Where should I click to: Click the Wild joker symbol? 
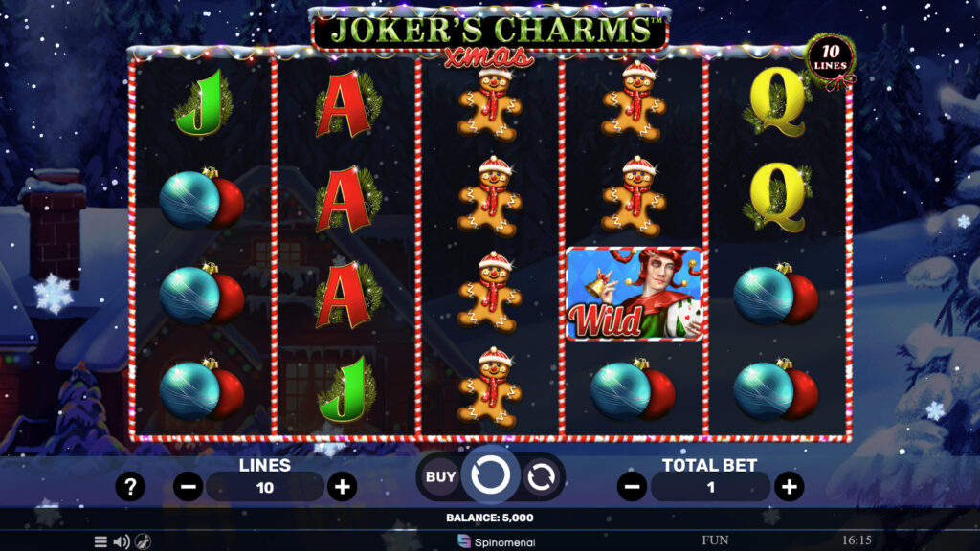pos(635,294)
